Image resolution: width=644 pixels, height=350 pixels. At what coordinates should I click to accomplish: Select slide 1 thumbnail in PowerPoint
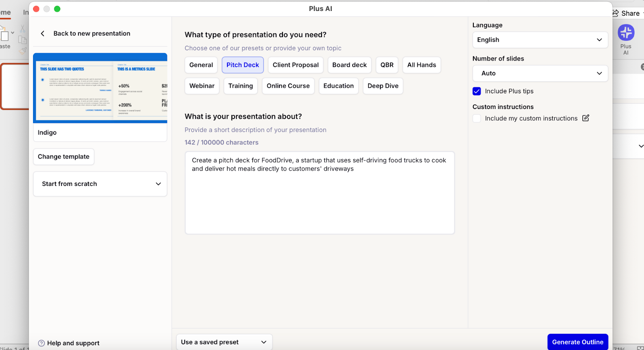click(15, 86)
